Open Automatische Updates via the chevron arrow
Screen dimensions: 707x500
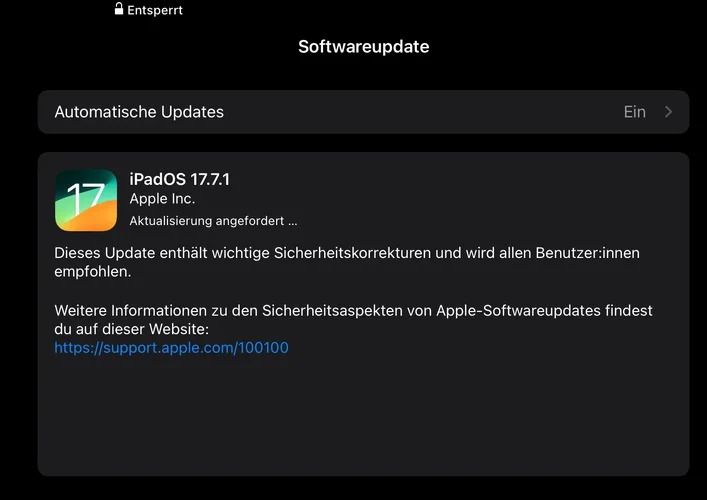(x=669, y=112)
